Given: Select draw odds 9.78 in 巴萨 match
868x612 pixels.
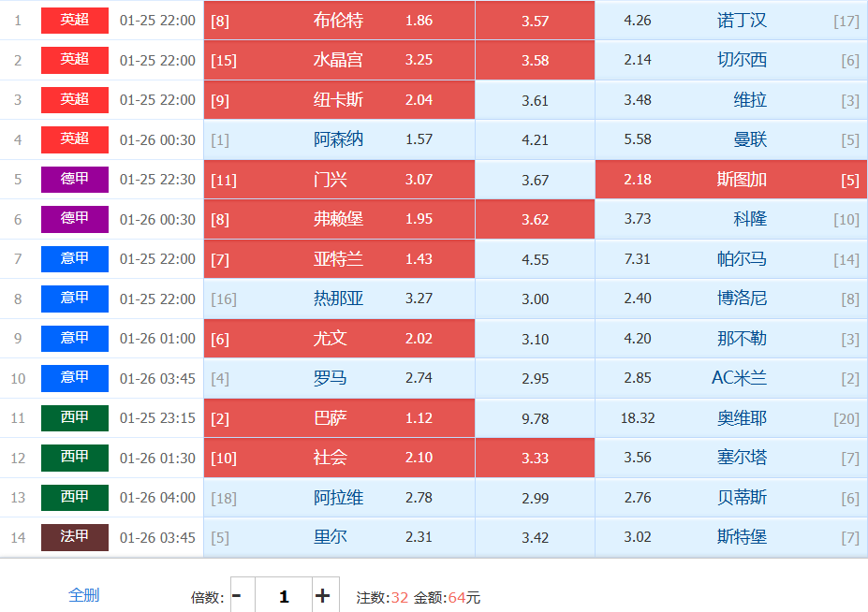Looking at the screenshot, I should (535, 418).
